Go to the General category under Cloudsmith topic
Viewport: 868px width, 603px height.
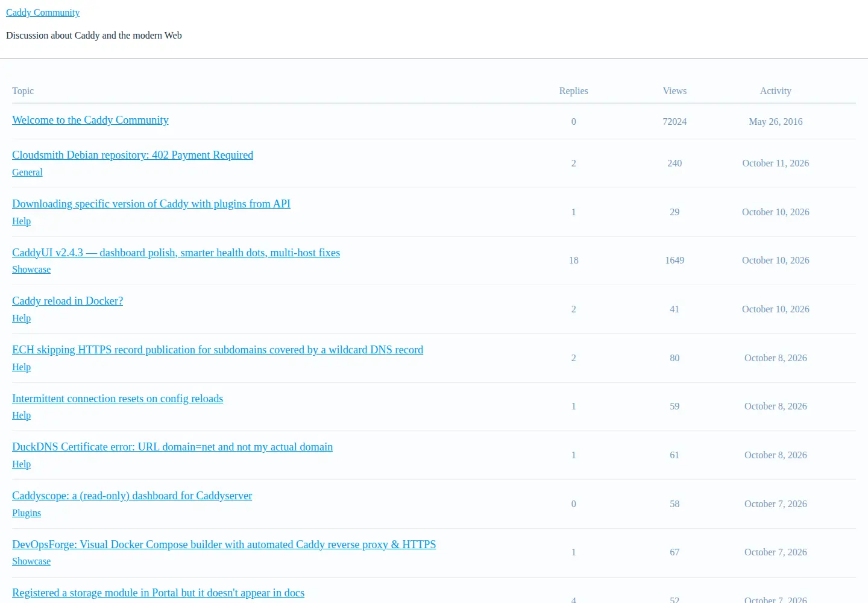27,172
